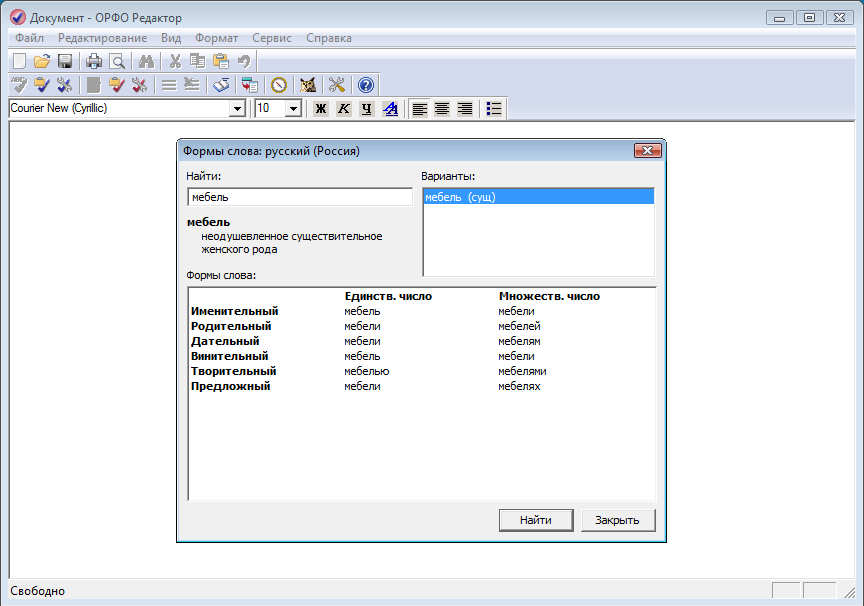Open the Сервис menu
Viewport: 864px width, 606px height.
(272, 38)
